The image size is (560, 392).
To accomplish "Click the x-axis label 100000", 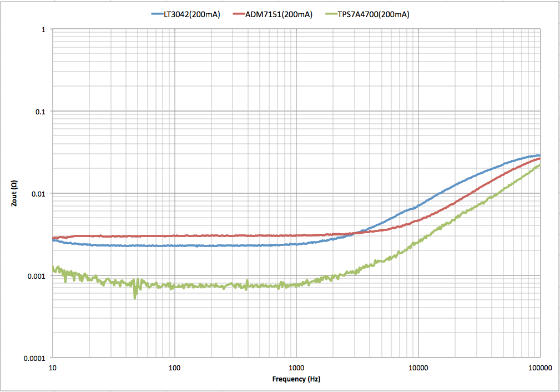I will click(540, 368).
